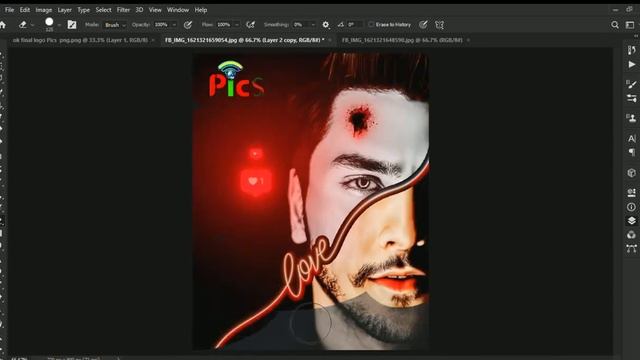The width and height of the screenshot is (640, 360).
Task: Open the Edit menu
Action: [x=25, y=10]
